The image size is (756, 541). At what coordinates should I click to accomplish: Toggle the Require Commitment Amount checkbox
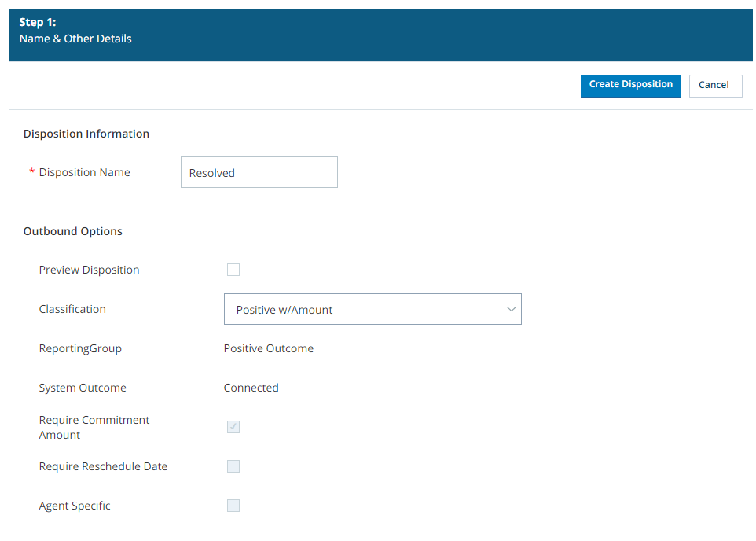click(233, 427)
